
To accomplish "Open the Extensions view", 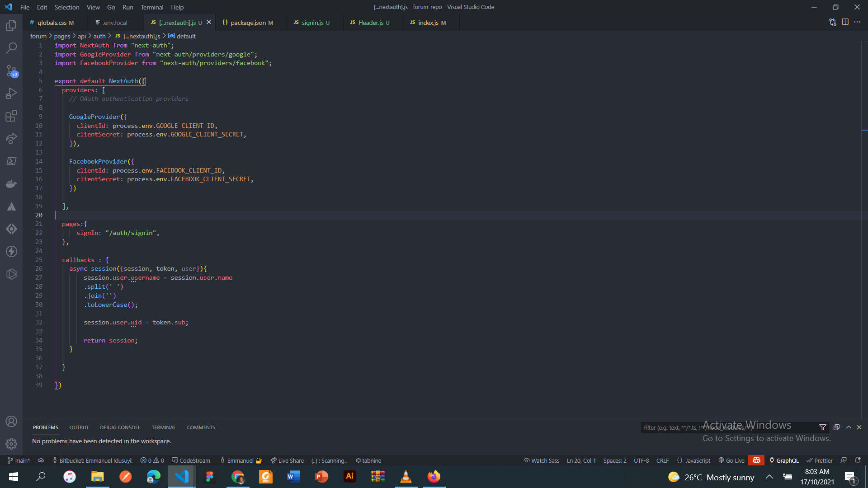I will pos(11,116).
